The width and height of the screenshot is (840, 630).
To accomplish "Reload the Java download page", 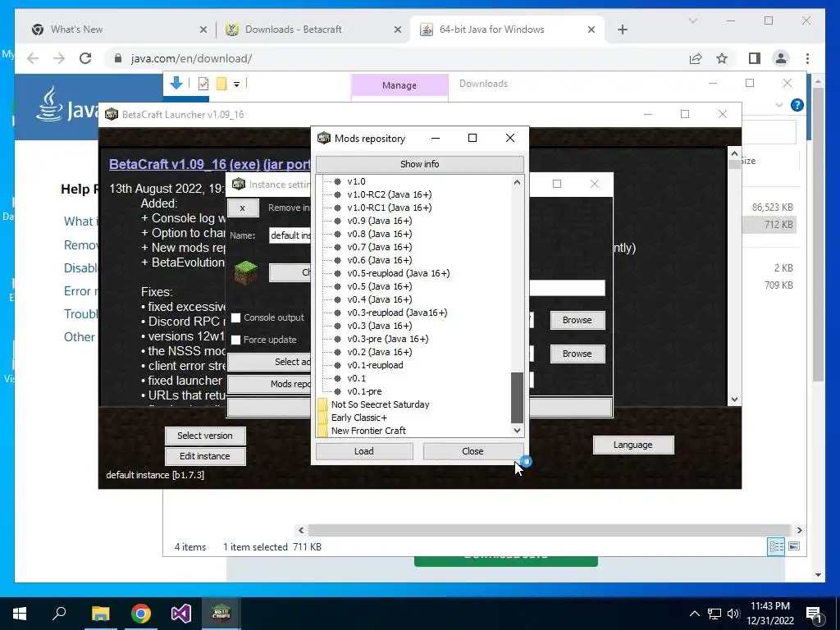I will [85, 58].
